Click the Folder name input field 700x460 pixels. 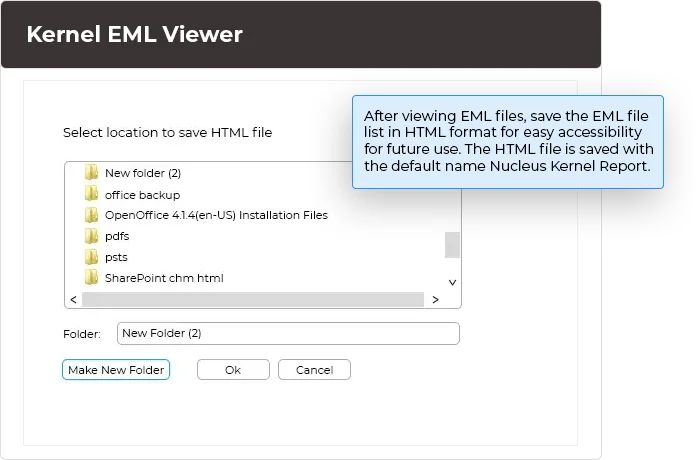[288, 334]
